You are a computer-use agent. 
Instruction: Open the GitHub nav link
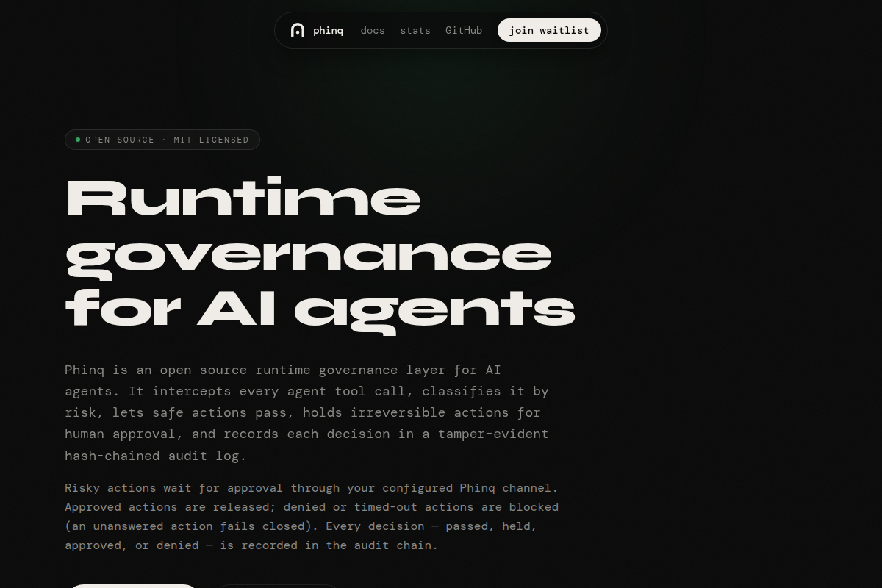pyautogui.click(x=464, y=31)
